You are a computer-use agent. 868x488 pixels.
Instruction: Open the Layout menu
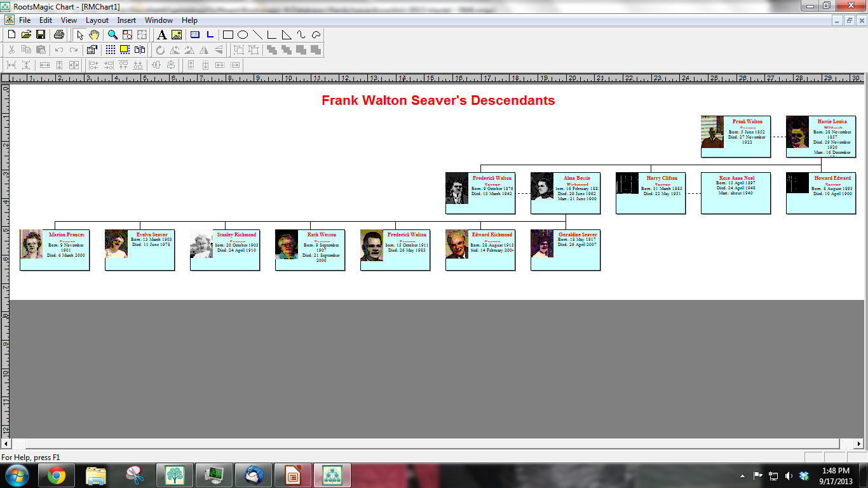point(96,20)
